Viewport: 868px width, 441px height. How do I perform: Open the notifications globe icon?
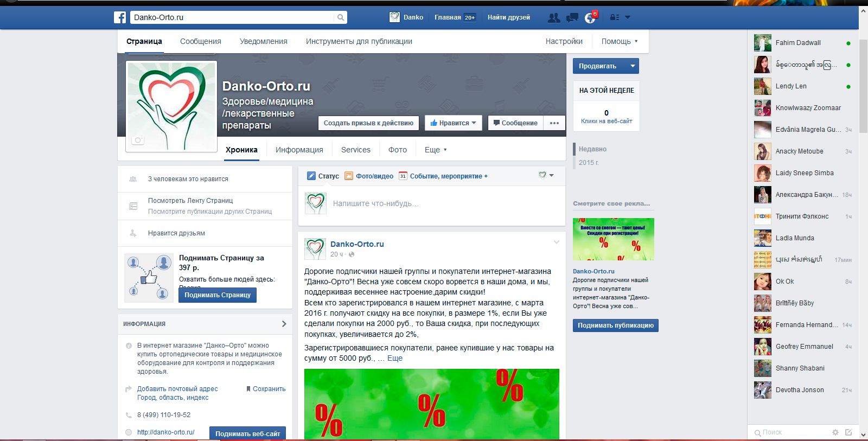click(590, 18)
